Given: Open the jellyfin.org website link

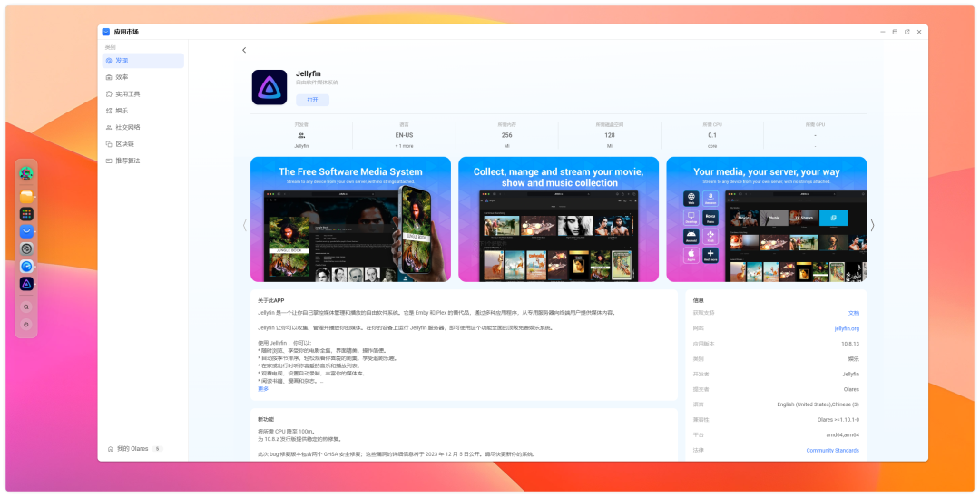Looking at the screenshot, I should click(x=847, y=328).
